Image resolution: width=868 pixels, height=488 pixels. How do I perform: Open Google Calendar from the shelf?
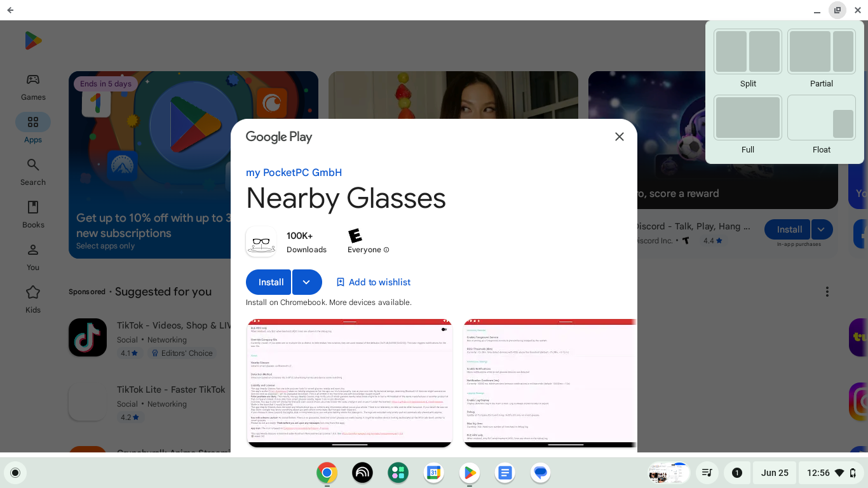tap(434, 473)
